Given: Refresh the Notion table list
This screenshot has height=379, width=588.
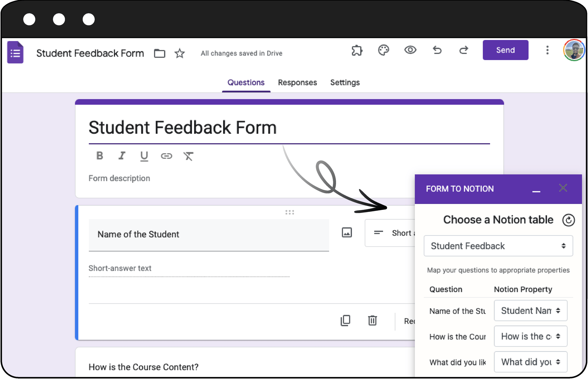Looking at the screenshot, I should pyautogui.click(x=569, y=220).
